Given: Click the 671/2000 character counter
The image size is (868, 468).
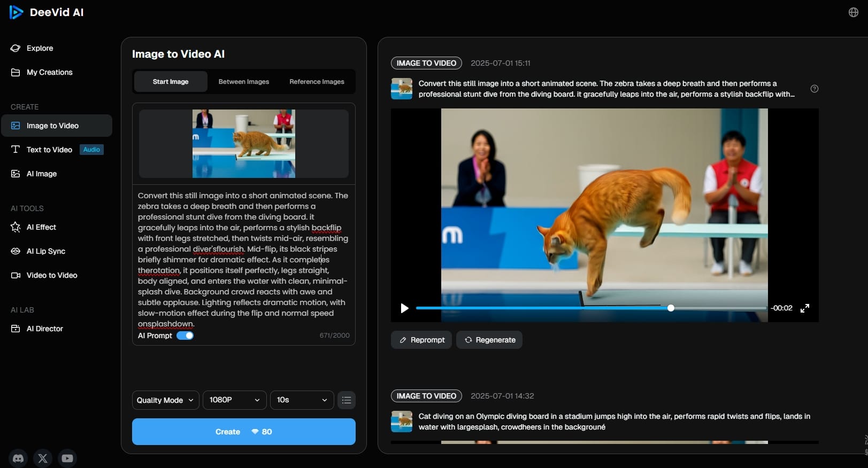Looking at the screenshot, I should [x=335, y=336].
